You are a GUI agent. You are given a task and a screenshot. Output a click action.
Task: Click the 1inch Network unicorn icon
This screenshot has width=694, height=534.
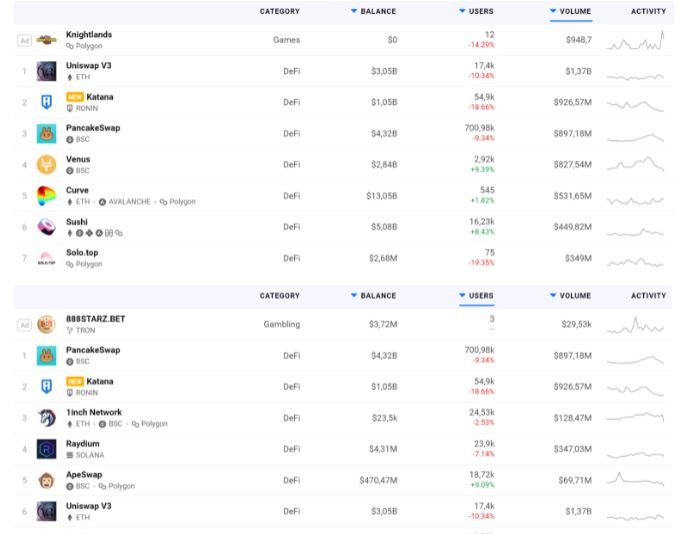click(x=47, y=418)
